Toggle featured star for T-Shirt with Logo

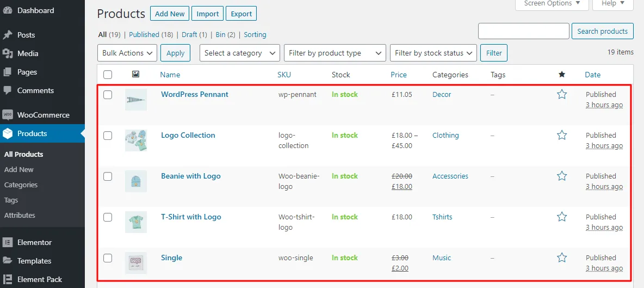click(562, 217)
